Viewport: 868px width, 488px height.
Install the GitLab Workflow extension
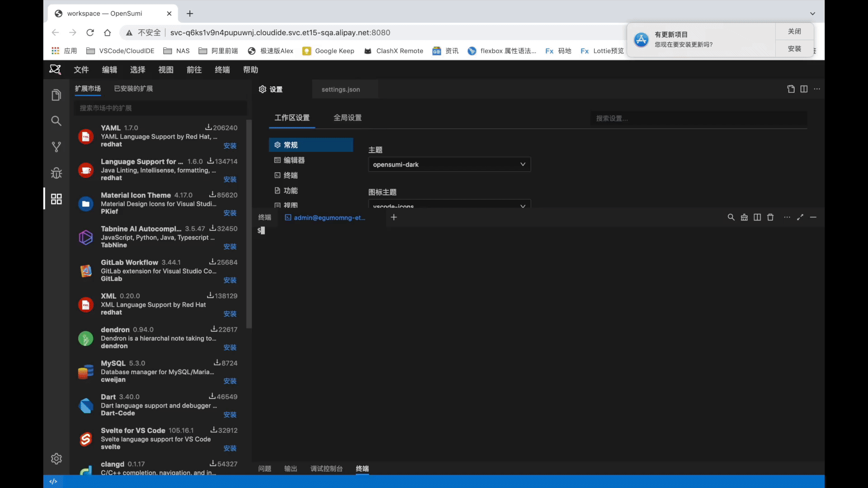click(x=230, y=280)
